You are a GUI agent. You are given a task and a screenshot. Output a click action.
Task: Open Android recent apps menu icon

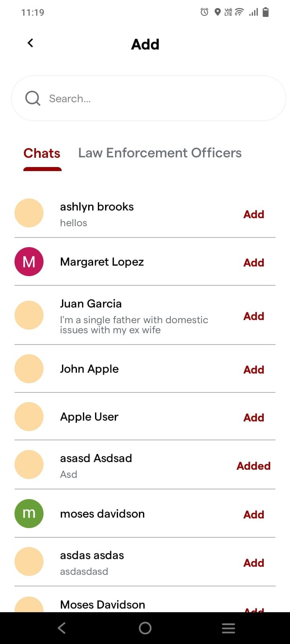tap(228, 628)
